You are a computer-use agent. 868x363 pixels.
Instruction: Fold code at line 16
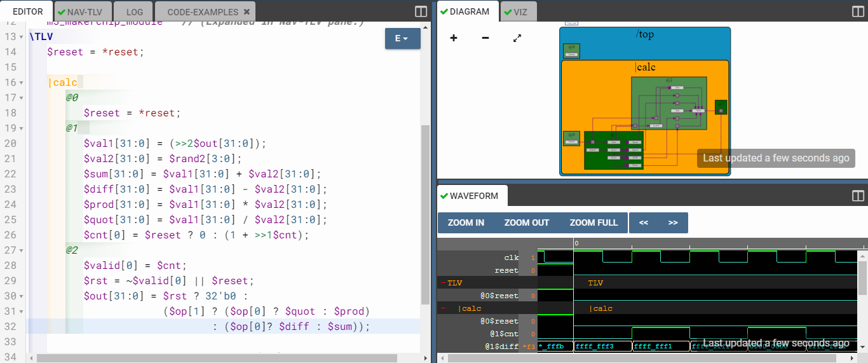pos(22,83)
